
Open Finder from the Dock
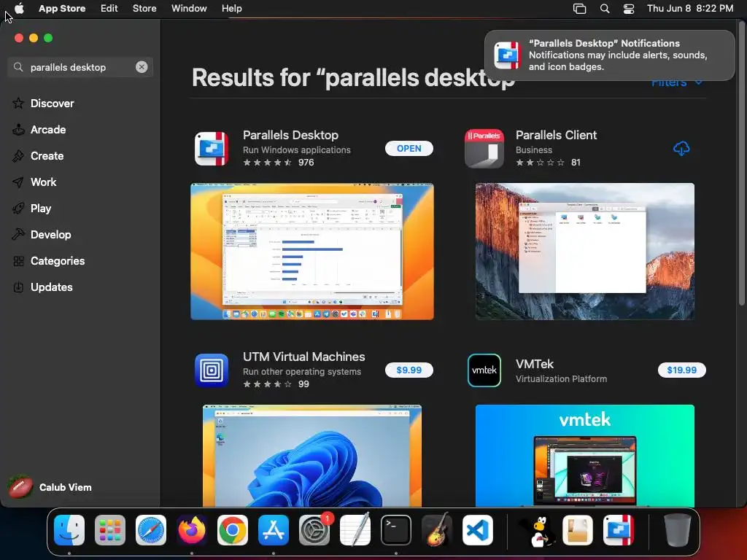[69, 530]
